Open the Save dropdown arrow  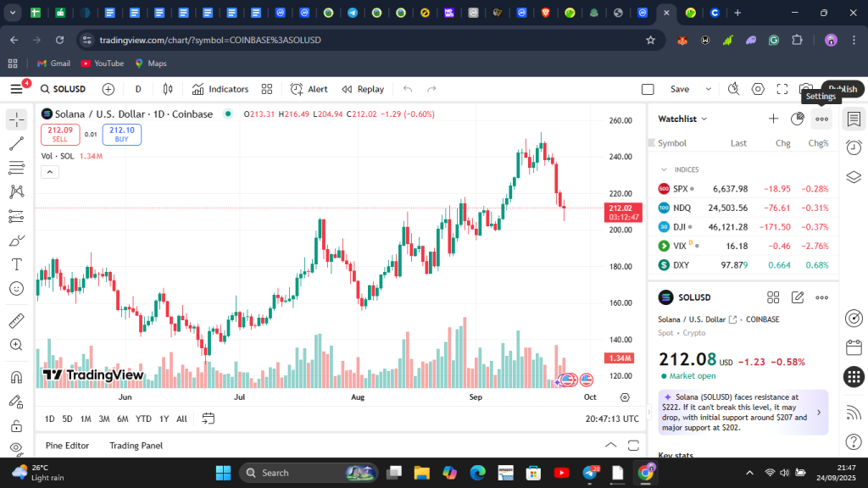pyautogui.click(x=709, y=89)
